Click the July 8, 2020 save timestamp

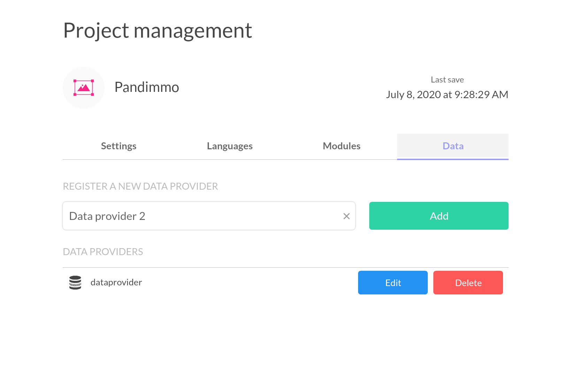tap(447, 95)
